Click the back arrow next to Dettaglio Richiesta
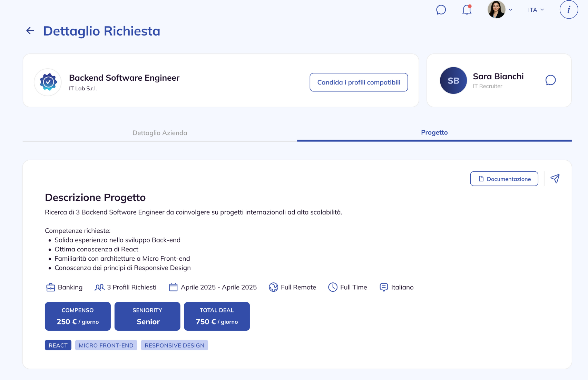The width and height of the screenshot is (588, 380). pyautogui.click(x=30, y=31)
